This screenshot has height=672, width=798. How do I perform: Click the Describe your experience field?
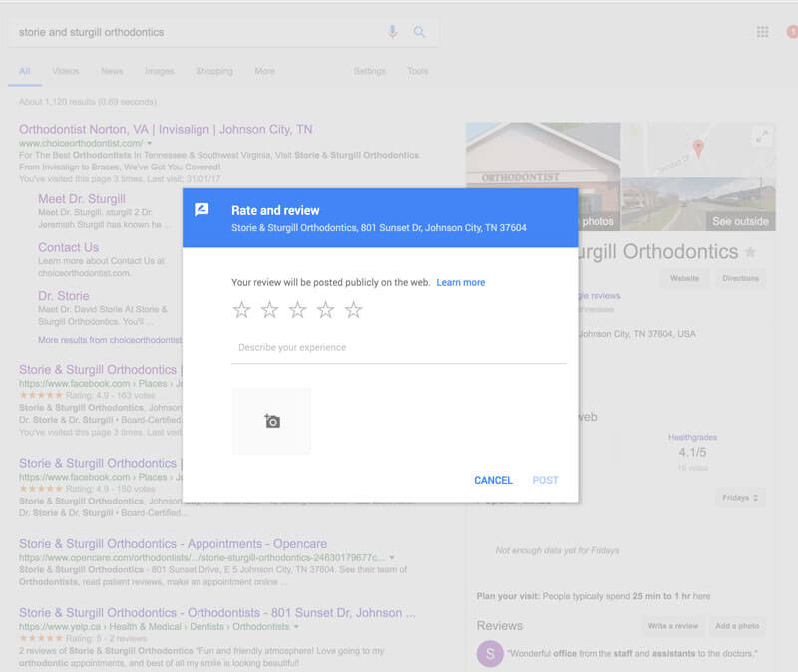[x=398, y=347]
